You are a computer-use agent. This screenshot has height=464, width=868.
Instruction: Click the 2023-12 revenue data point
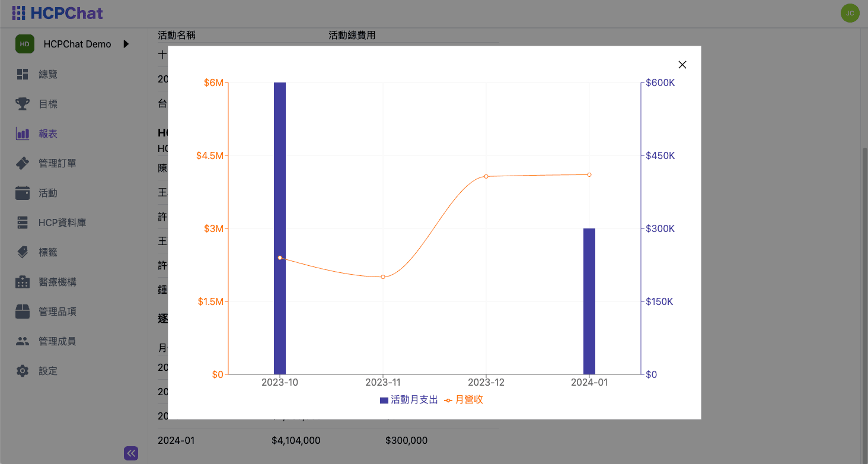[486, 176]
